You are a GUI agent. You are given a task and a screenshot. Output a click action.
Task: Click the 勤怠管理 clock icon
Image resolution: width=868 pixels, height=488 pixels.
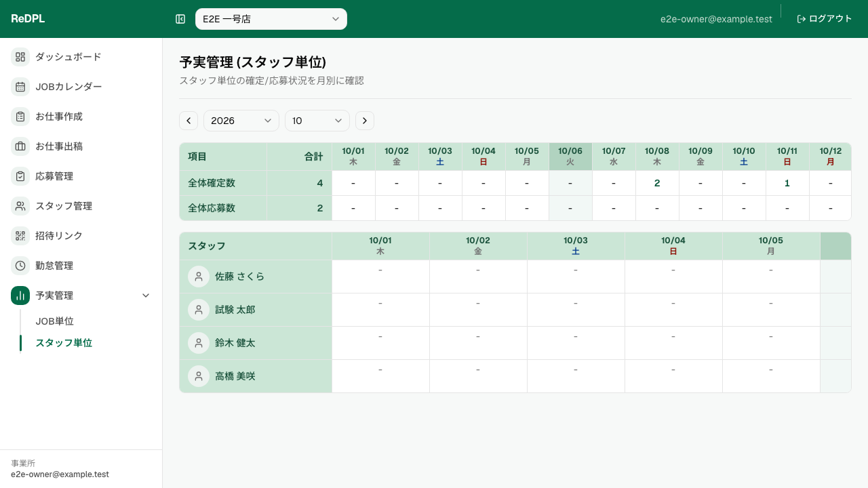[20, 266]
